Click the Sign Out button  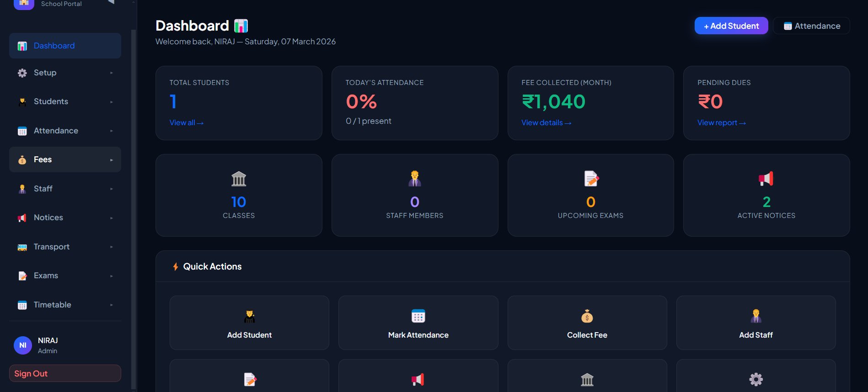[x=65, y=373]
